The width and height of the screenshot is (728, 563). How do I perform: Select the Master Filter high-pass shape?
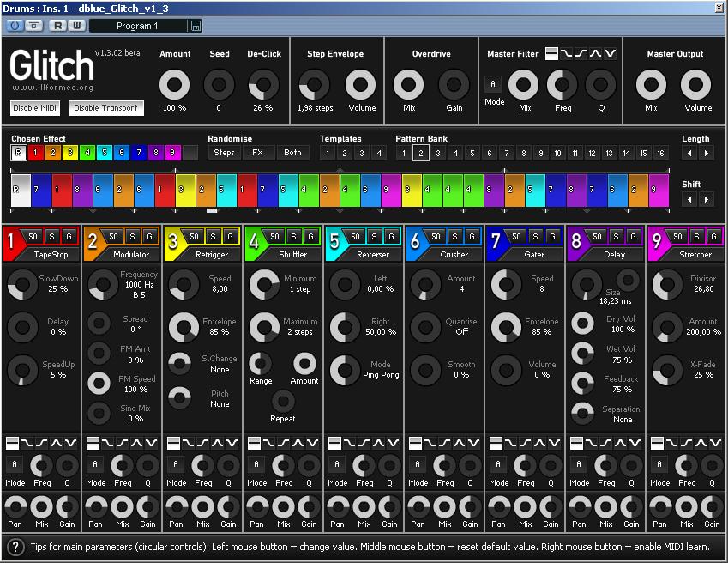pyautogui.click(x=581, y=54)
